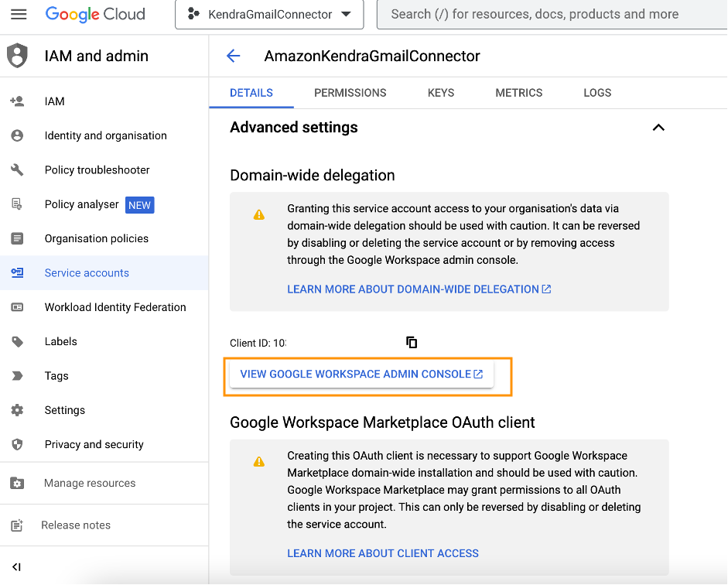Screen dimensions: 728x585
Task: Open the hamburger navigation menu
Action: coord(19,14)
